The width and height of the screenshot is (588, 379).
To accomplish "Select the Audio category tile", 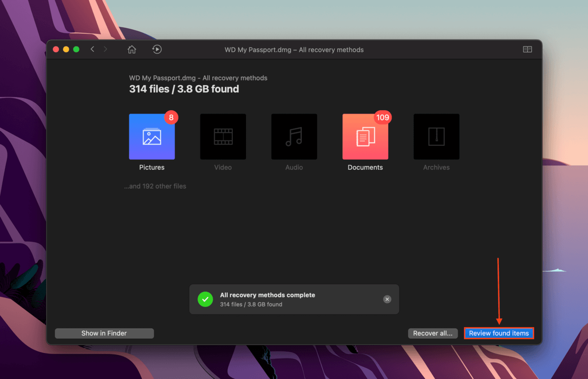I will click(x=294, y=137).
